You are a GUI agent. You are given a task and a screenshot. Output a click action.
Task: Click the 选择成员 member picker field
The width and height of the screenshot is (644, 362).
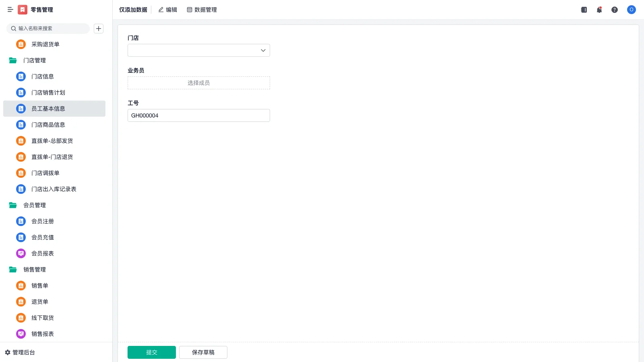point(198,83)
